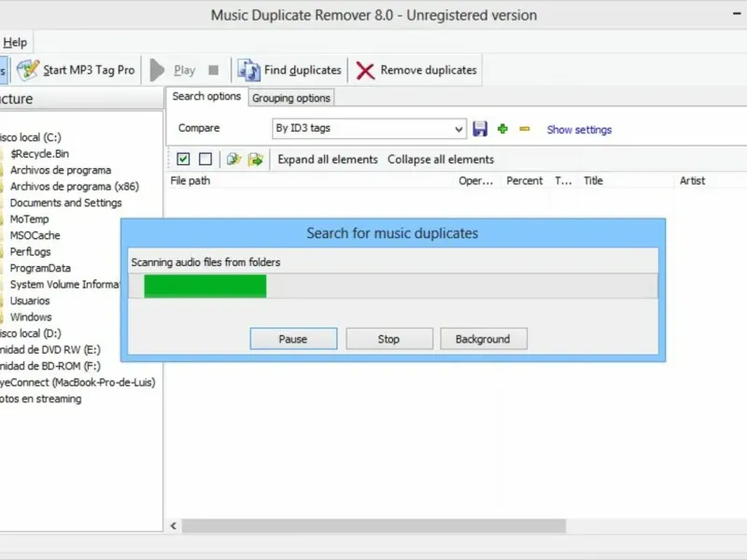Sort by File path column header
This screenshot has height=560, width=747.
point(310,181)
